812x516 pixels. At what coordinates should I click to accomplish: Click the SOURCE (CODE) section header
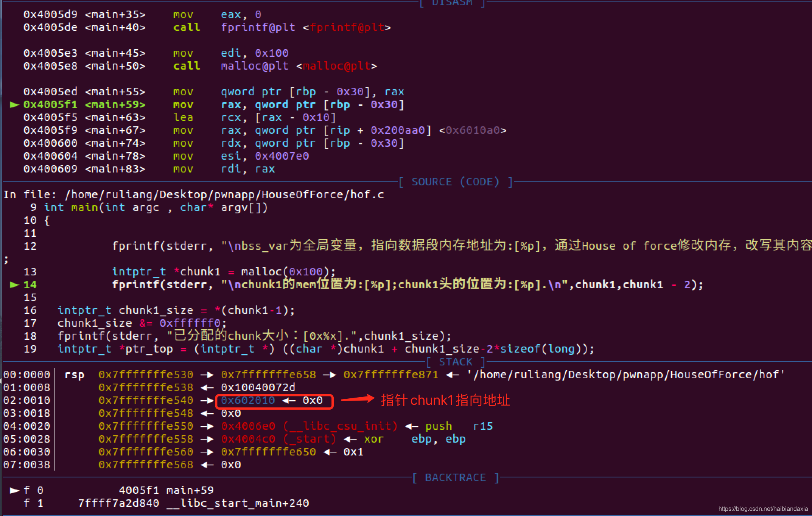click(456, 182)
